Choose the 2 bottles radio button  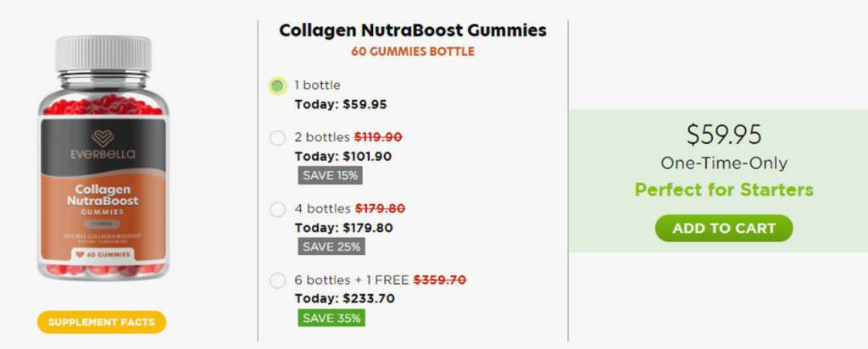pyautogui.click(x=277, y=138)
